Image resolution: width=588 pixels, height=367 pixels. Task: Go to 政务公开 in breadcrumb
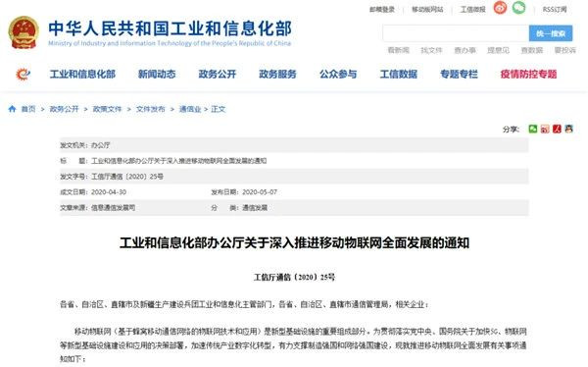coord(64,109)
